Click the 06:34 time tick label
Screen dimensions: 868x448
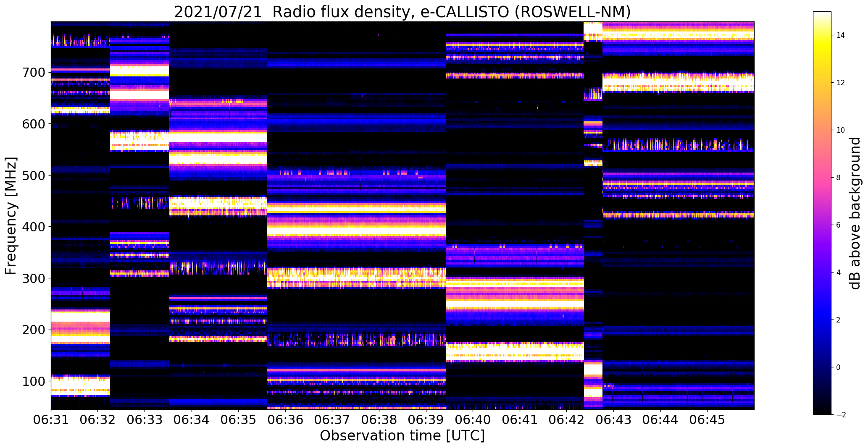click(192, 420)
